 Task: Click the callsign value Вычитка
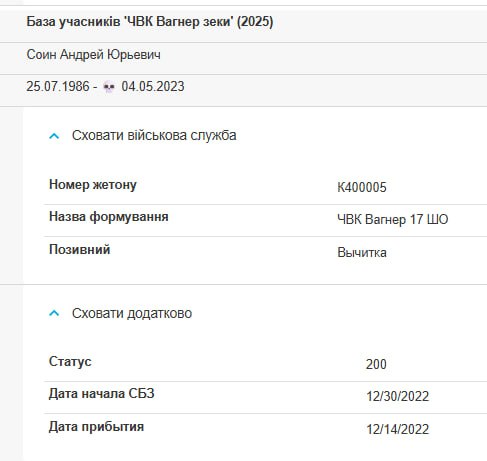click(362, 253)
